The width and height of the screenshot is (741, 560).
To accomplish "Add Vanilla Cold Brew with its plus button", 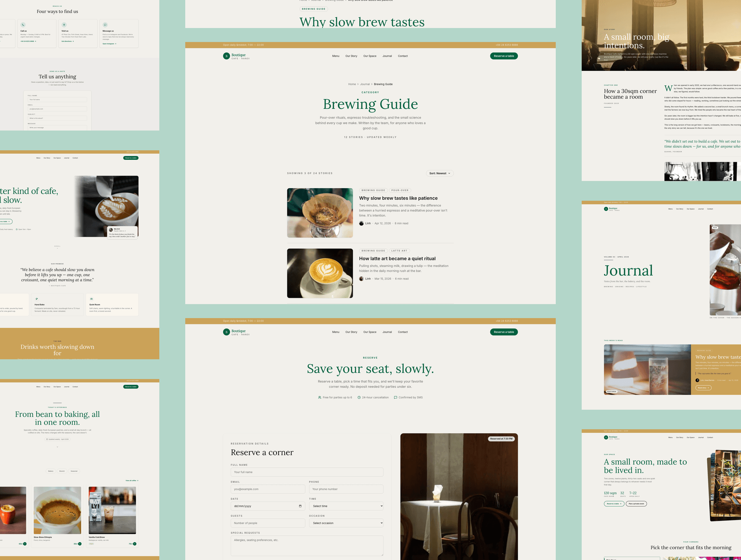I will click(x=135, y=544).
